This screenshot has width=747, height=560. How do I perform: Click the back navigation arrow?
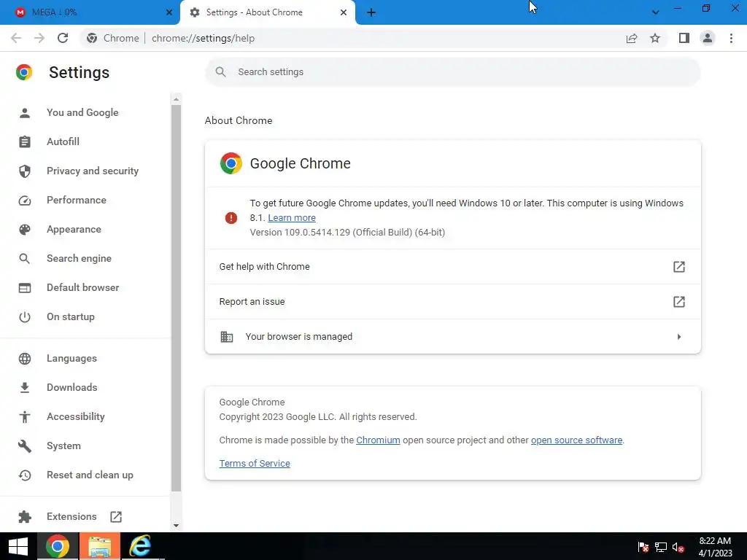16,38
